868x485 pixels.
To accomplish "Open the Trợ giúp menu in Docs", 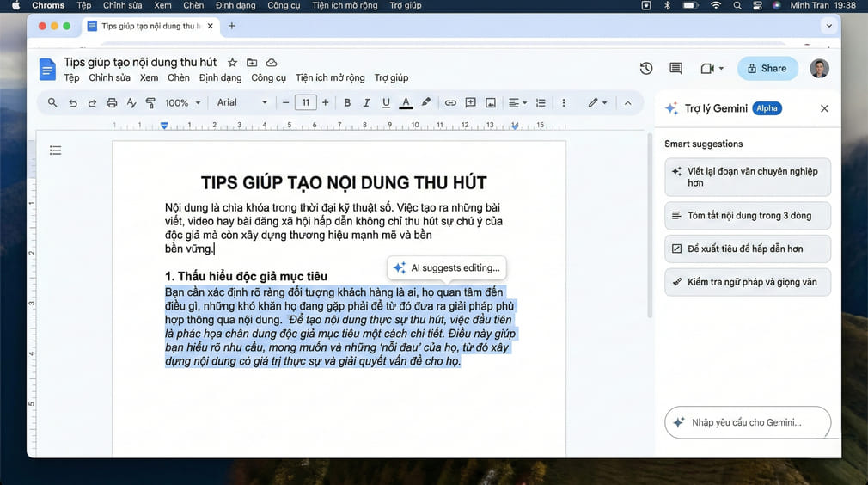I will point(391,78).
